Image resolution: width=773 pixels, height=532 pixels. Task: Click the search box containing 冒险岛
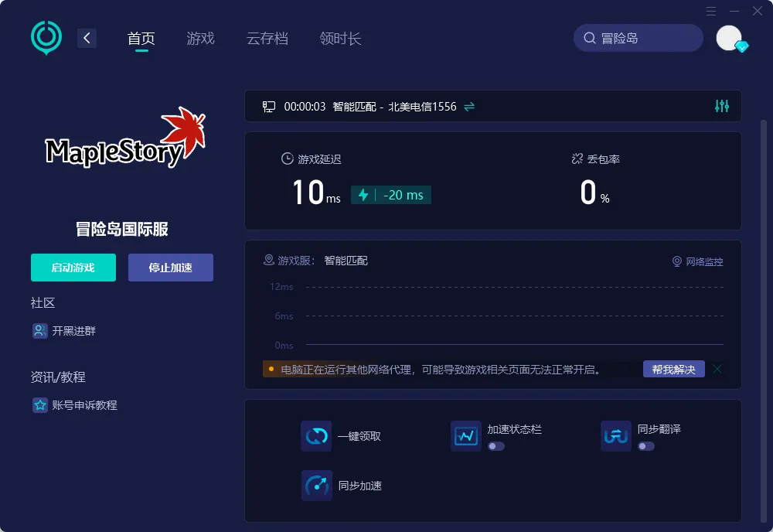(638, 38)
